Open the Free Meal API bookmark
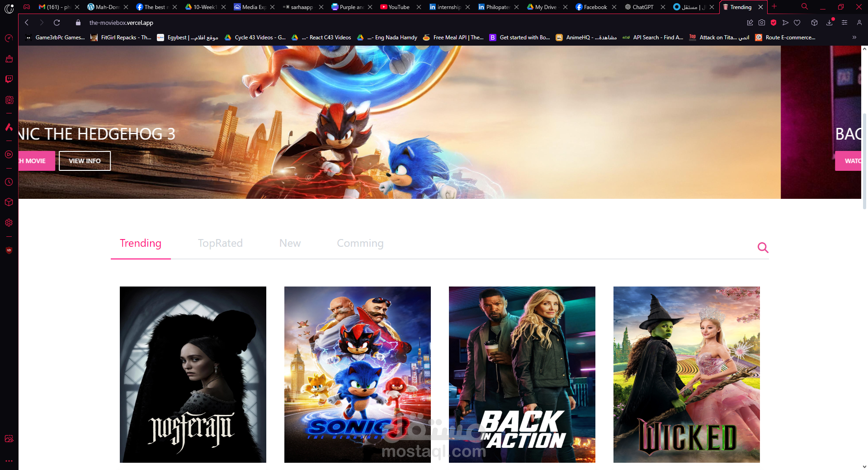The height and width of the screenshot is (470, 868). [453, 38]
